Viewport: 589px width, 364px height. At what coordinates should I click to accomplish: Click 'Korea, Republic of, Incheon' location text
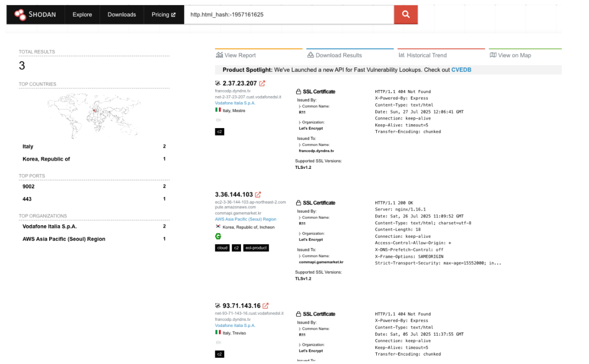point(248,227)
